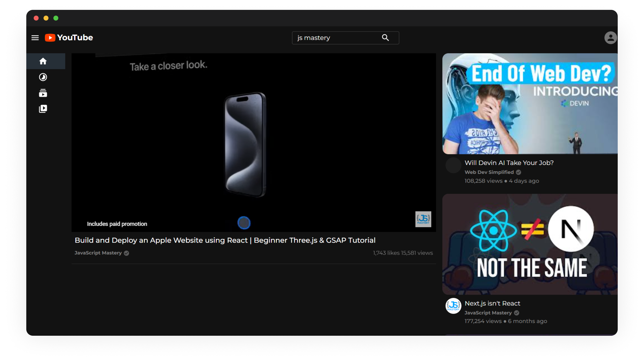Screen dimensions: 644x362
Task: Open the Web Dev Simplified channel link
Action: click(489, 172)
